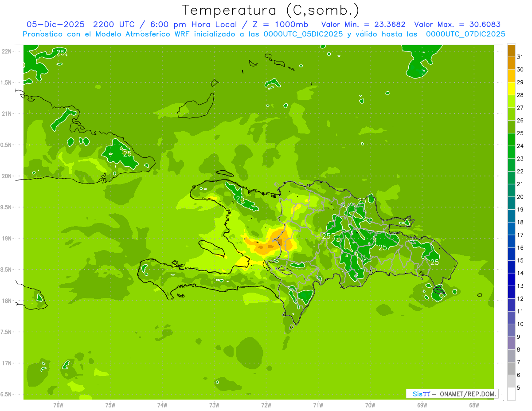Viewport: 532px width, 411px height.
Task: Click legend swatch between 27 and 28
Action: click(511, 102)
